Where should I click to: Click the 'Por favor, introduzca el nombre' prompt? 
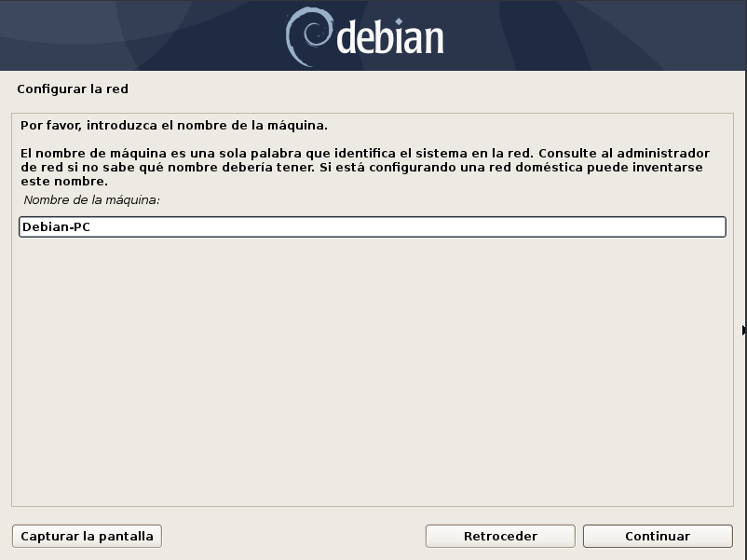click(x=174, y=126)
